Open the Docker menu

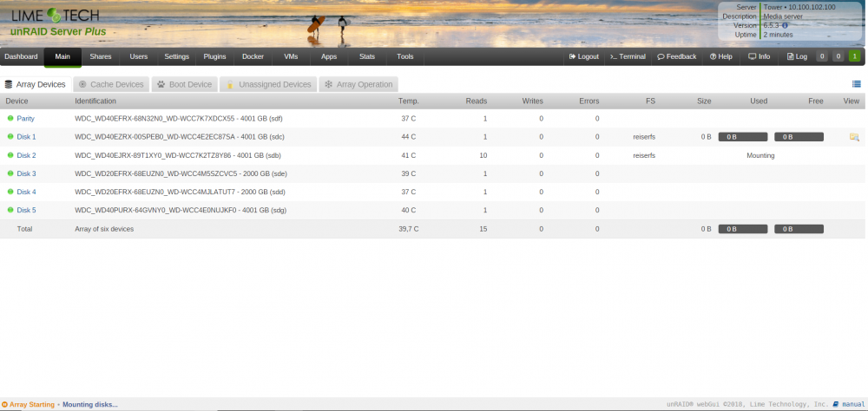tap(253, 56)
